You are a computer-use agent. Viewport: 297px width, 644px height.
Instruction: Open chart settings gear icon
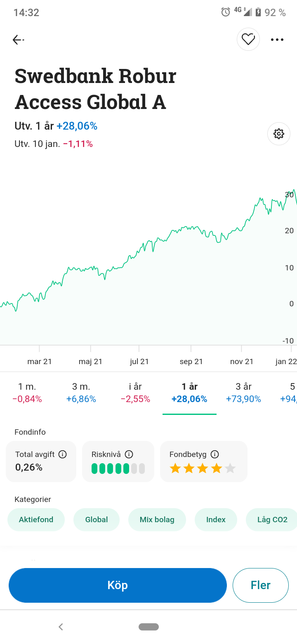[x=278, y=134]
